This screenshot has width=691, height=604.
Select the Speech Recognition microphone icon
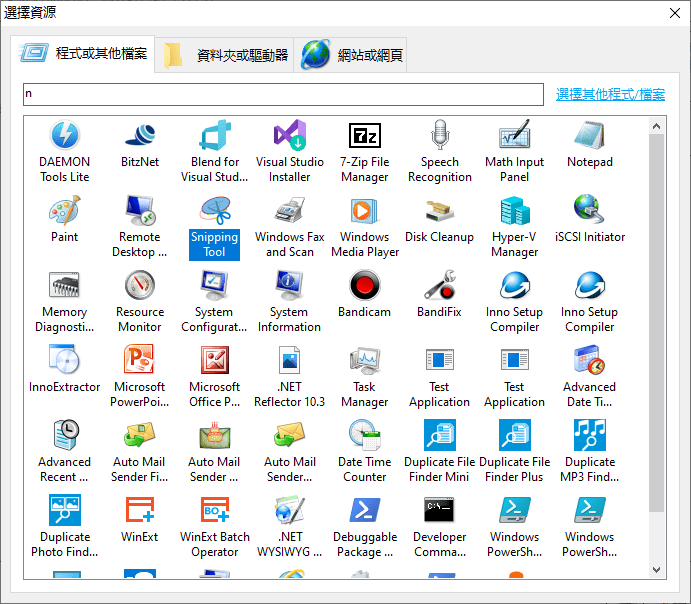pyautogui.click(x=439, y=135)
